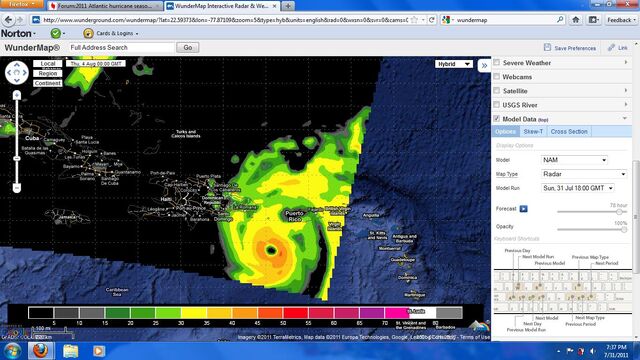Click the Firefox taskbar icon
Image resolution: width=640 pixels, height=360 pixels.
(x=40, y=351)
